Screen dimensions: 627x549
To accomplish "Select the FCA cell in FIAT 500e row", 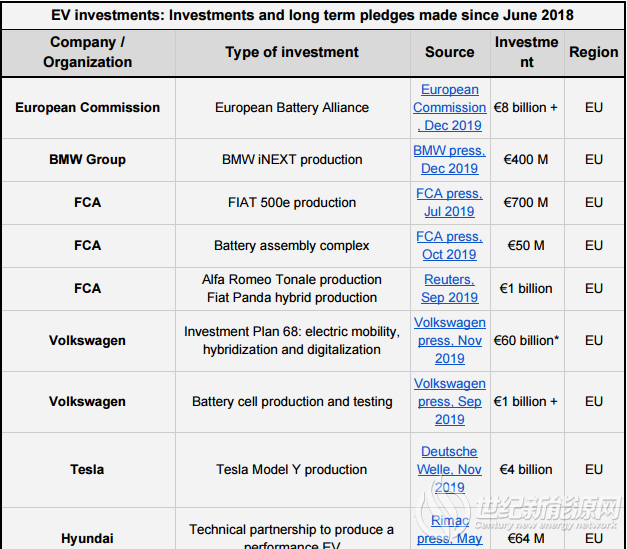I will (88, 202).
